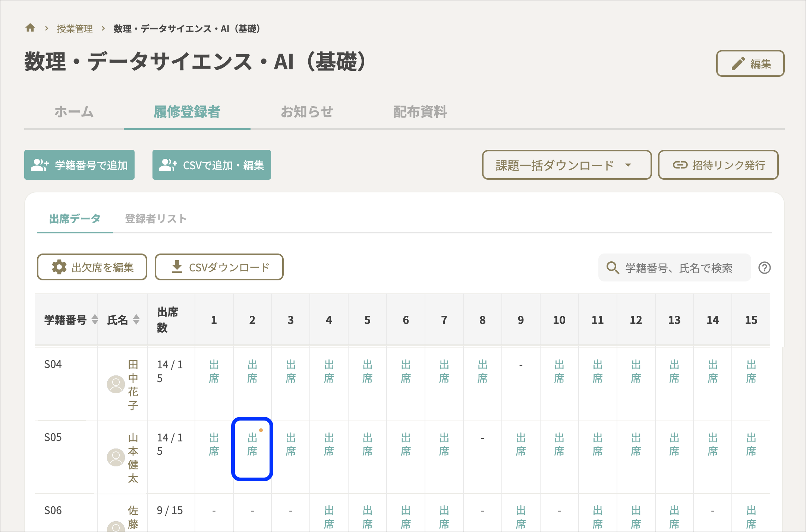This screenshot has width=806, height=532.
Task: Open 授業管理 breadcrumb link
Action: (75, 29)
